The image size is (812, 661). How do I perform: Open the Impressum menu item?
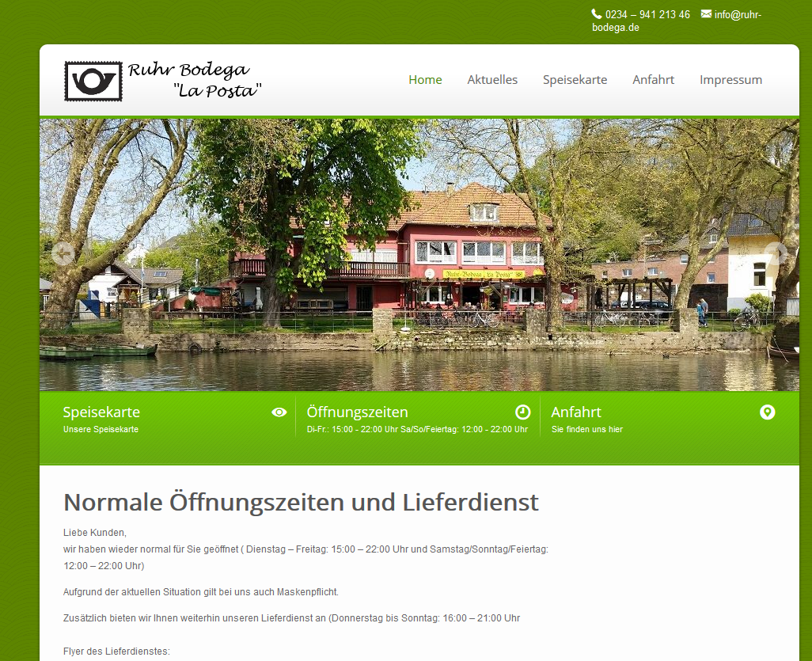730,80
